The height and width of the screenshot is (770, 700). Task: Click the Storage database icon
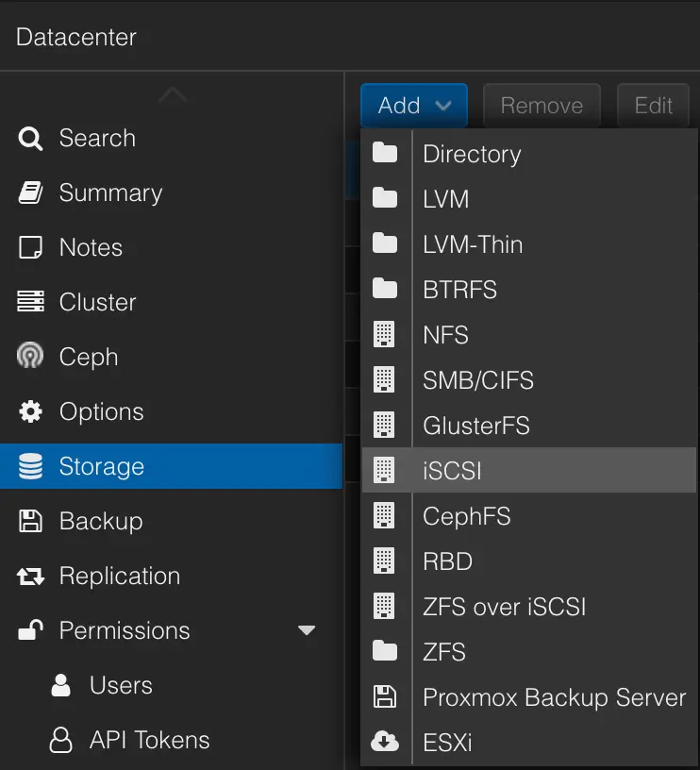(29, 466)
